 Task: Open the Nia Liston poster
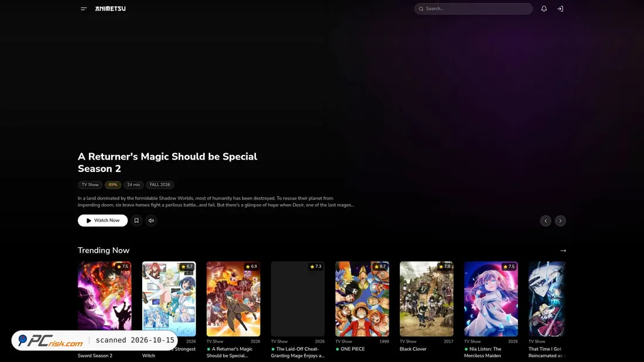click(x=491, y=299)
